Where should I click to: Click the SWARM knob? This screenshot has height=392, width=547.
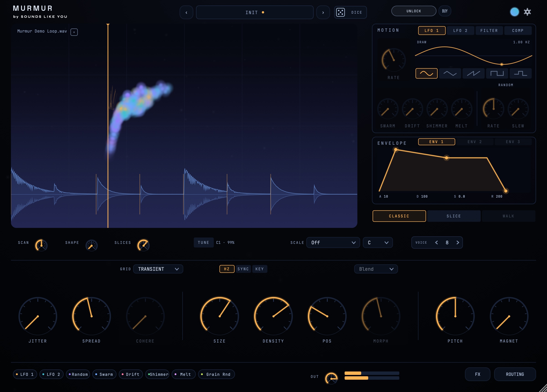point(388,109)
